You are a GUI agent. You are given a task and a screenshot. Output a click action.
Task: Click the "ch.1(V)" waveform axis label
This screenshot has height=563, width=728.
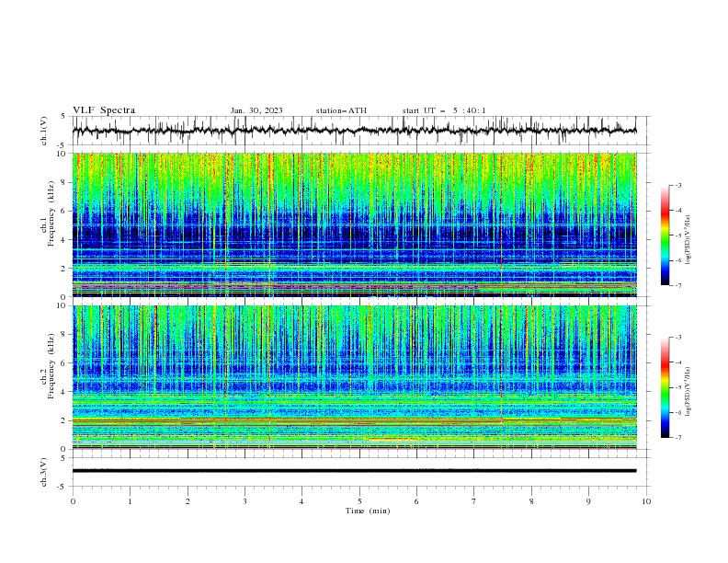point(44,131)
